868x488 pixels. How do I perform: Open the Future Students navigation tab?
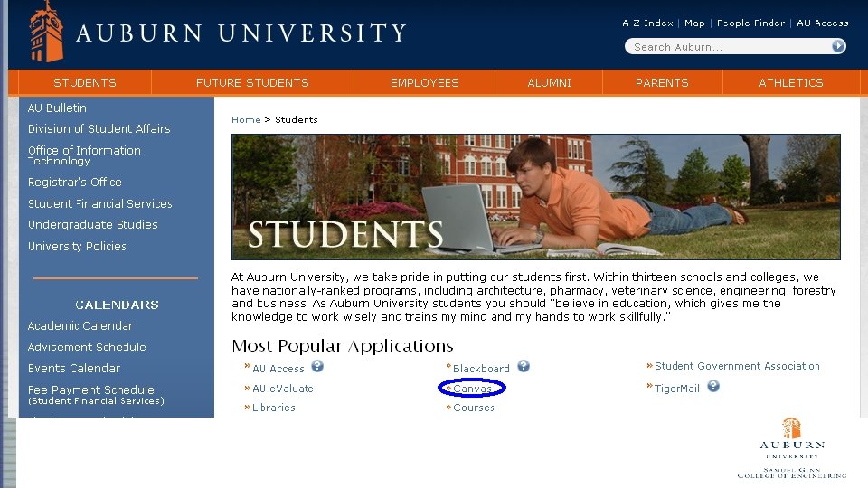[252, 83]
